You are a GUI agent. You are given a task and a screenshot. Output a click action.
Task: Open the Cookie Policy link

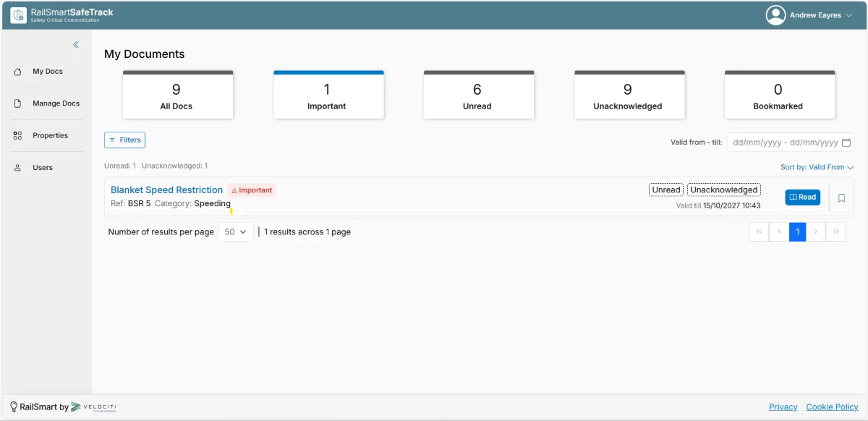(832, 407)
